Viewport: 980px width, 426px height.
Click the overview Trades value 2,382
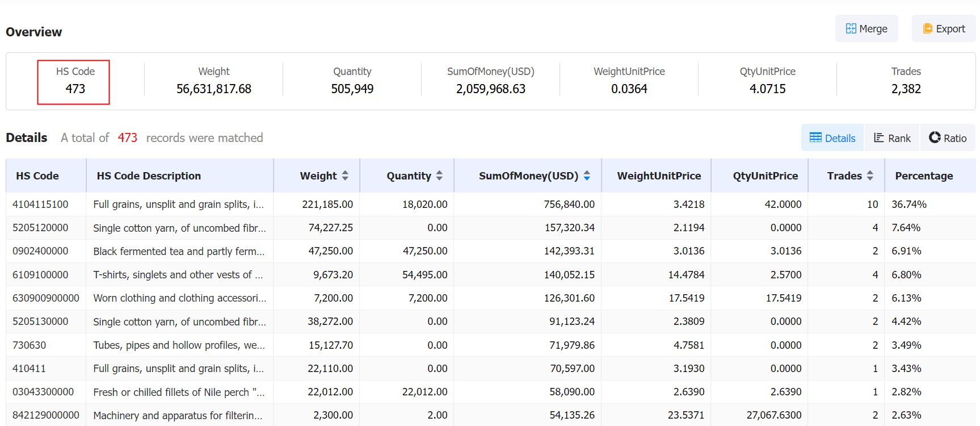click(906, 89)
